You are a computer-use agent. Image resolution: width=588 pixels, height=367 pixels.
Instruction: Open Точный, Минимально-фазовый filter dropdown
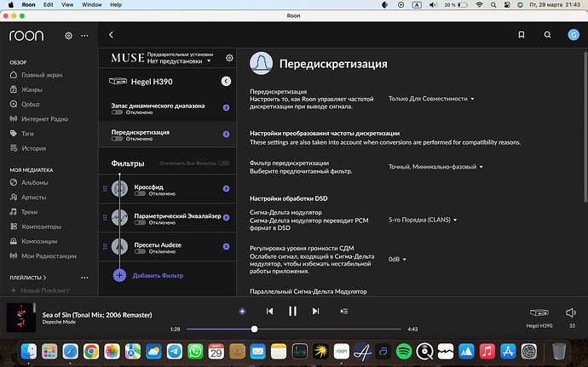[435, 167]
